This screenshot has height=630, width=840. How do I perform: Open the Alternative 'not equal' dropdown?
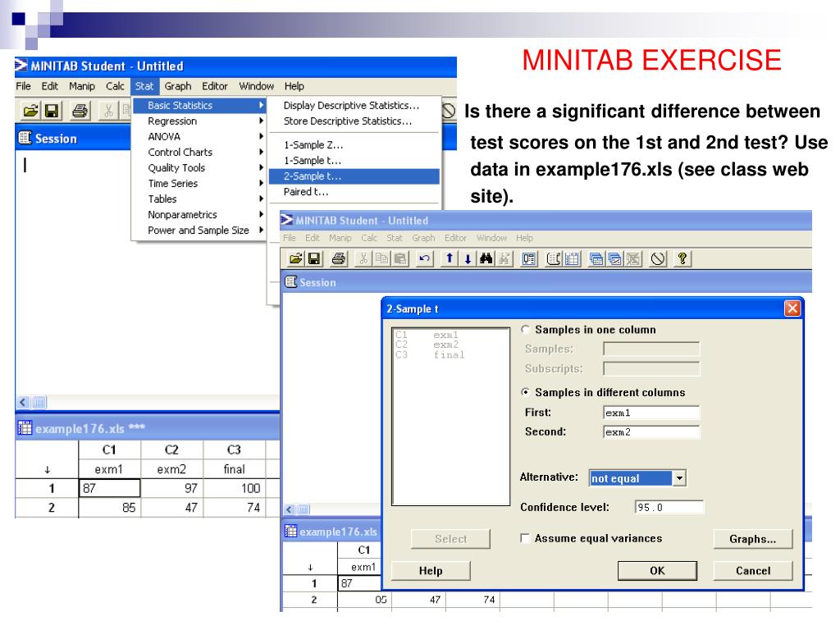679,478
